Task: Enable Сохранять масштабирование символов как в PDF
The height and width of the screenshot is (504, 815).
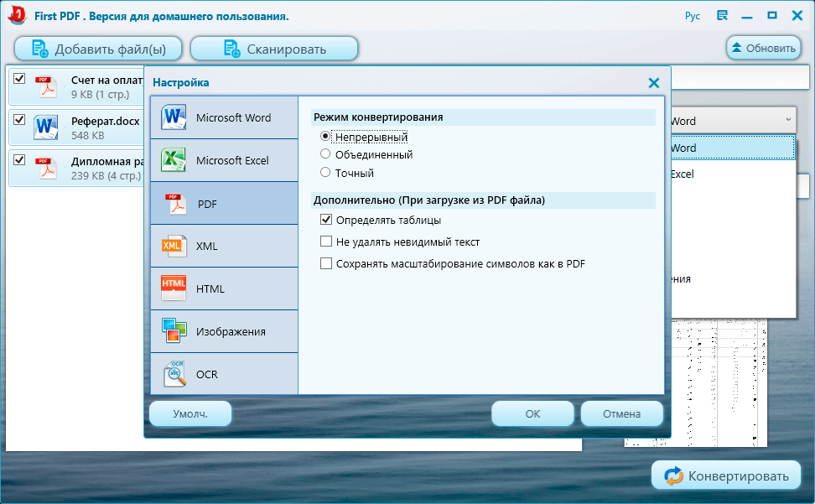Action: 326,263
